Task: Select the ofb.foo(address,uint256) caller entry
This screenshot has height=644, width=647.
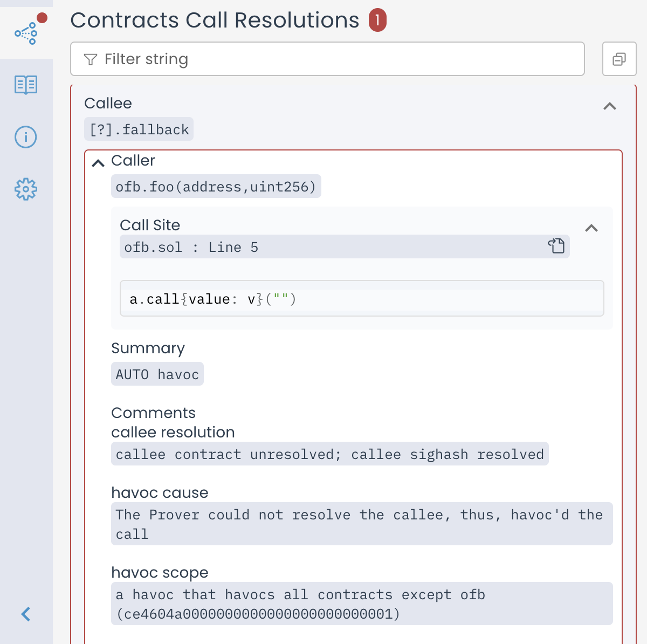Action: click(x=216, y=187)
